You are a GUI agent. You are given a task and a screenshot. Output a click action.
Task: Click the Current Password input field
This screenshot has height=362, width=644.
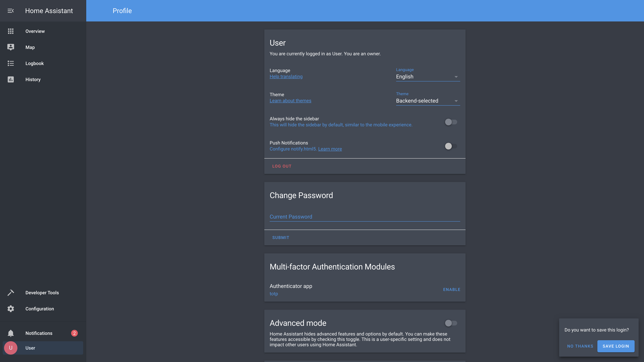[364, 217]
